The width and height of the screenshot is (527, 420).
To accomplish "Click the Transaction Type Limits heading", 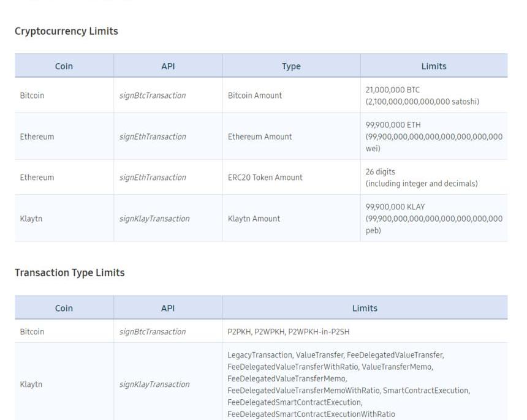I will [69, 273].
